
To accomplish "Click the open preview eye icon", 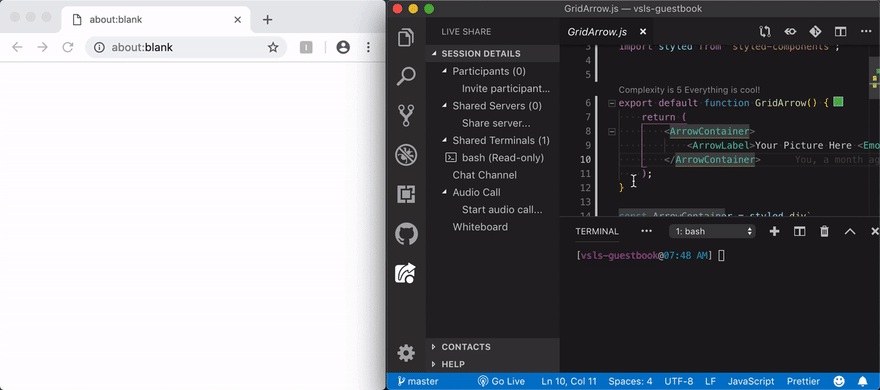I will (790, 32).
